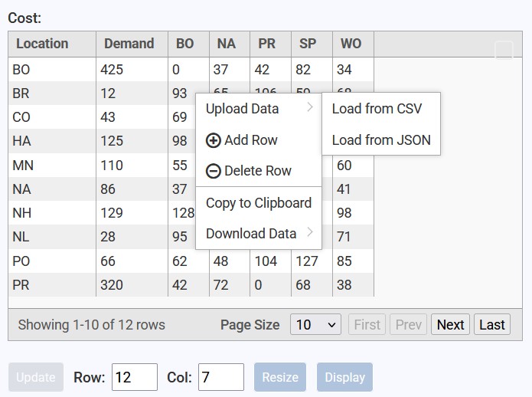Select cell 60 in MN row

(353, 166)
